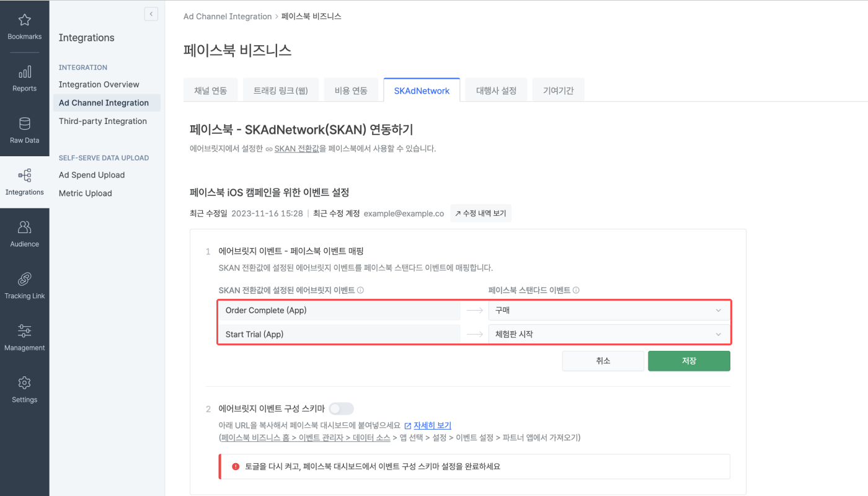This screenshot has width=868, height=496.
Task: Select the Integrations icon in sidebar
Action: click(24, 175)
